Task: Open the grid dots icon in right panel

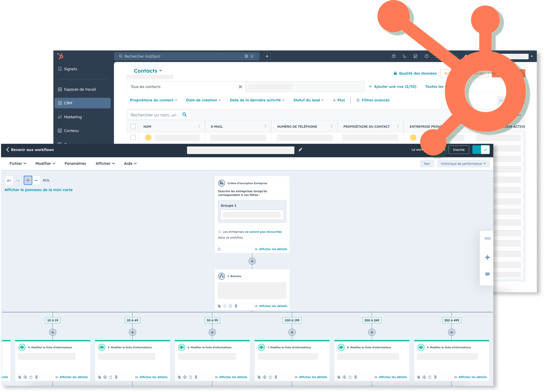Action: coord(487,238)
